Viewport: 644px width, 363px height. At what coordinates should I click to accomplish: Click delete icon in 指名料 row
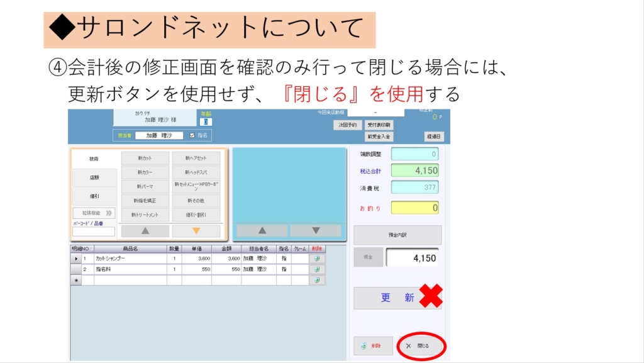point(317,269)
